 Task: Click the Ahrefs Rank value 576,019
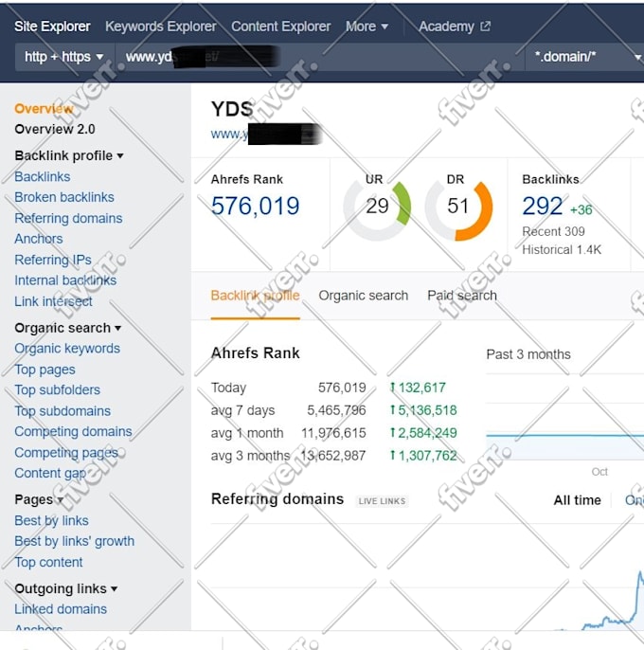click(x=255, y=206)
